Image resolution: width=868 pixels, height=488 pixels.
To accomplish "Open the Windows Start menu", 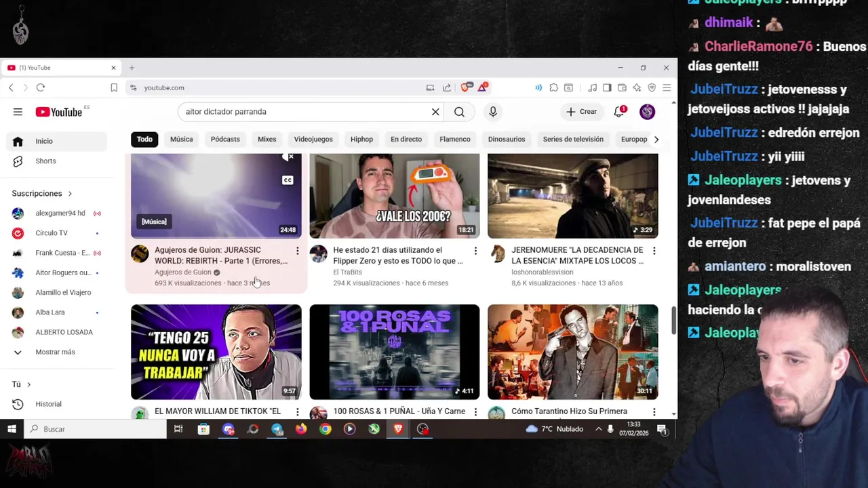I will pyautogui.click(x=12, y=429).
